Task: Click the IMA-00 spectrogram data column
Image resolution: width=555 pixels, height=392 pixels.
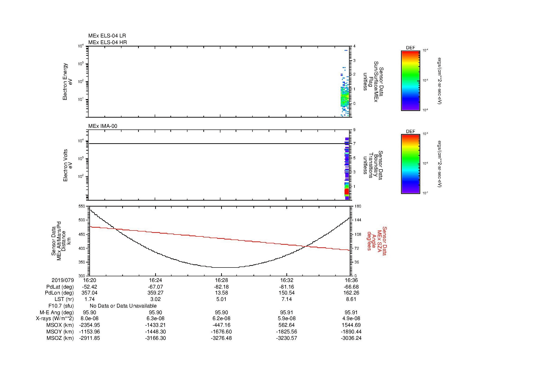Action: (x=347, y=169)
